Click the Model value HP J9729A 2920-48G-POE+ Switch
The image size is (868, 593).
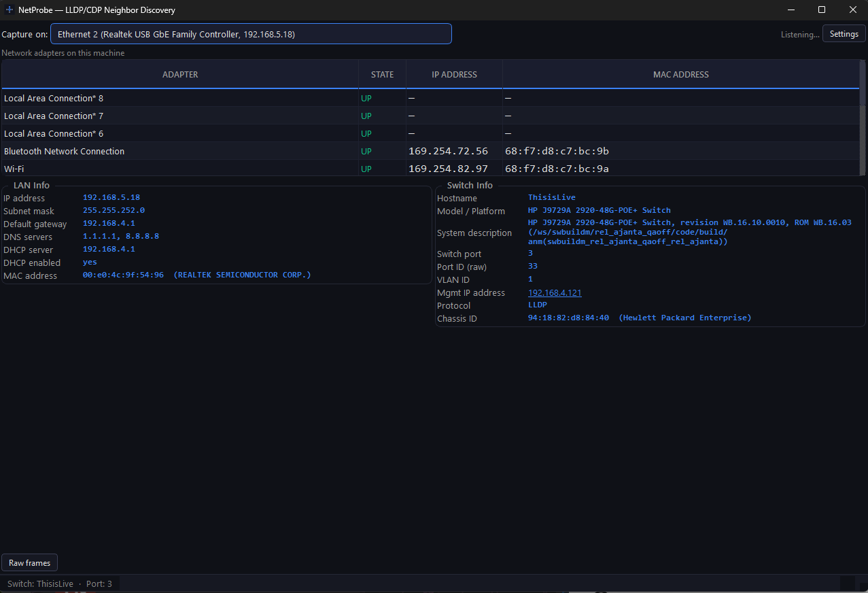[x=600, y=210]
